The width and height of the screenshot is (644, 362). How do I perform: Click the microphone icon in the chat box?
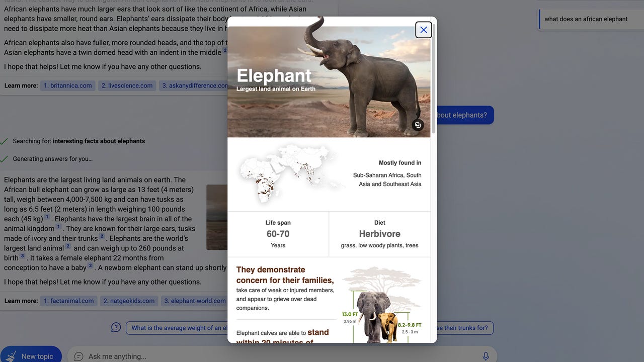click(x=486, y=356)
